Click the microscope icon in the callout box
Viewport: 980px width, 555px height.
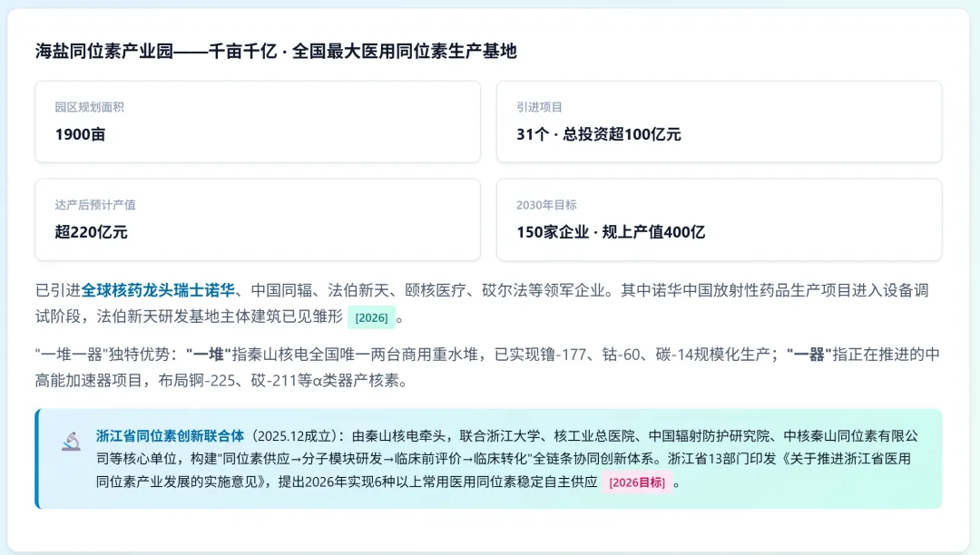tap(72, 441)
